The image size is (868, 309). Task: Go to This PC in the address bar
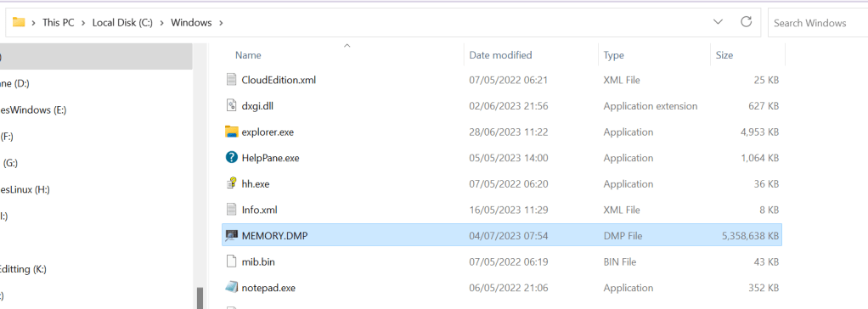click(59, 23)
